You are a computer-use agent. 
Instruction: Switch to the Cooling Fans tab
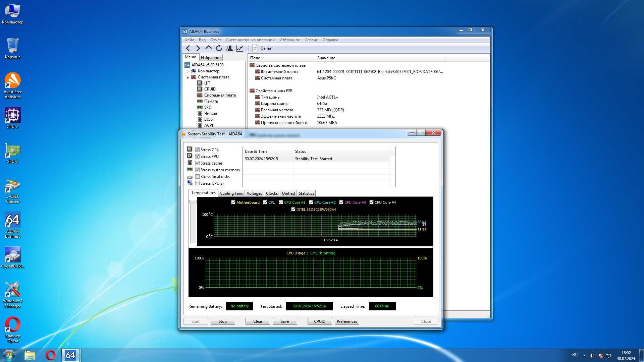231,193
